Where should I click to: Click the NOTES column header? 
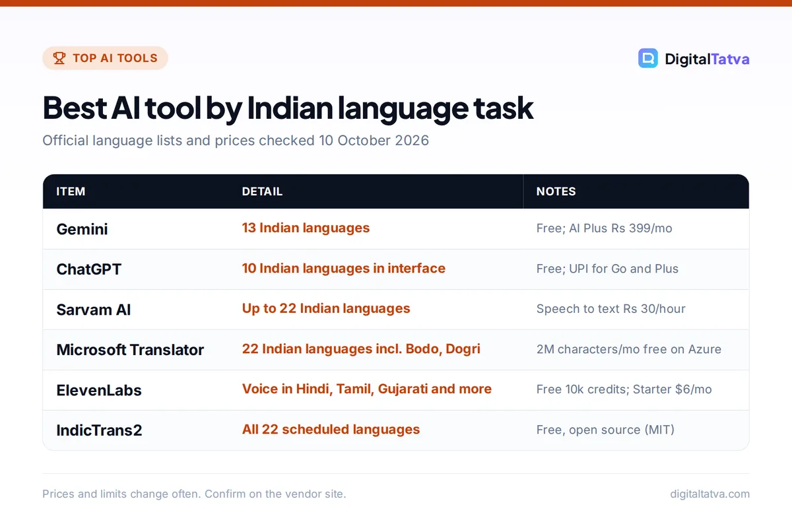tap(556, 191)
